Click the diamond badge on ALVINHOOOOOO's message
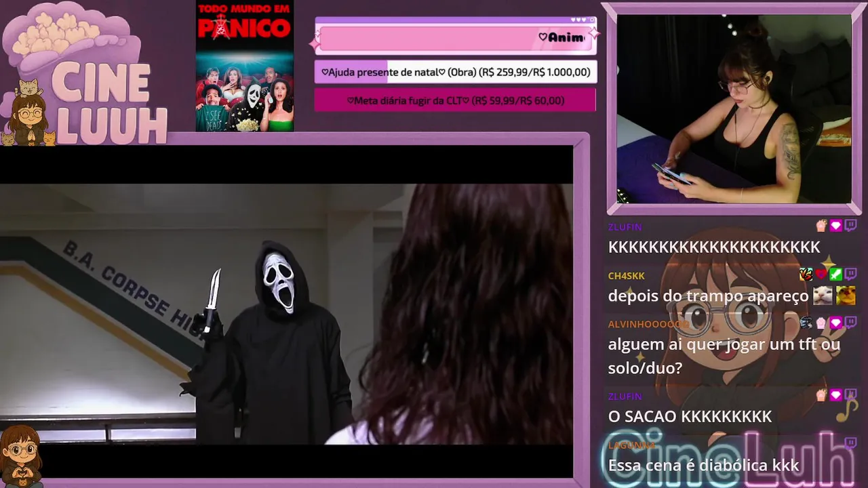Viewport: 868px width, 488px height. tap(835, 323)
